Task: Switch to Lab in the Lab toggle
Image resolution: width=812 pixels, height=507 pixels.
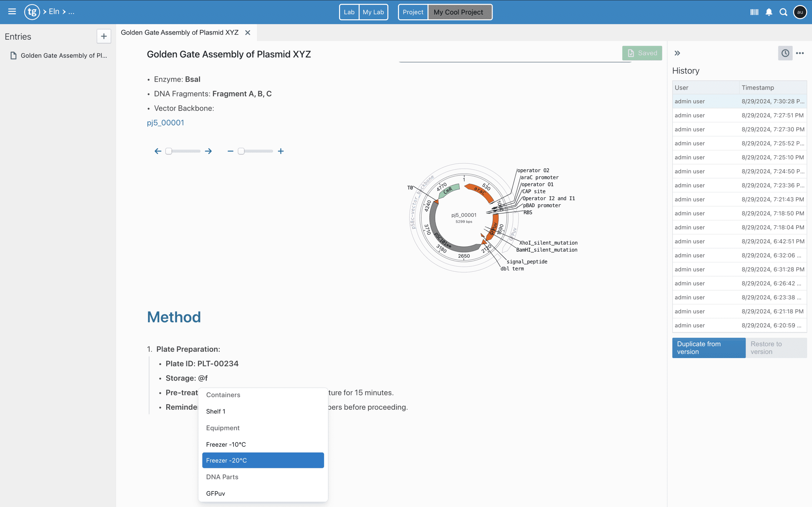Action: (349, 12)
